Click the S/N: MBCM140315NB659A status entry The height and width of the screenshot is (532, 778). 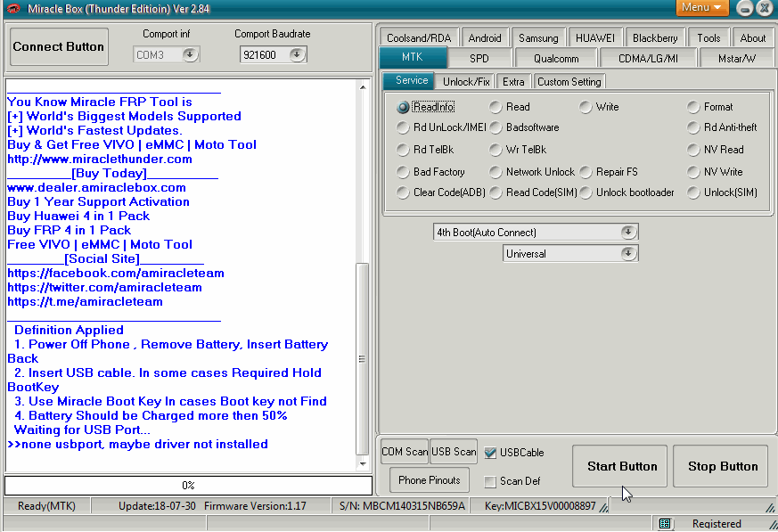(403, 506)
